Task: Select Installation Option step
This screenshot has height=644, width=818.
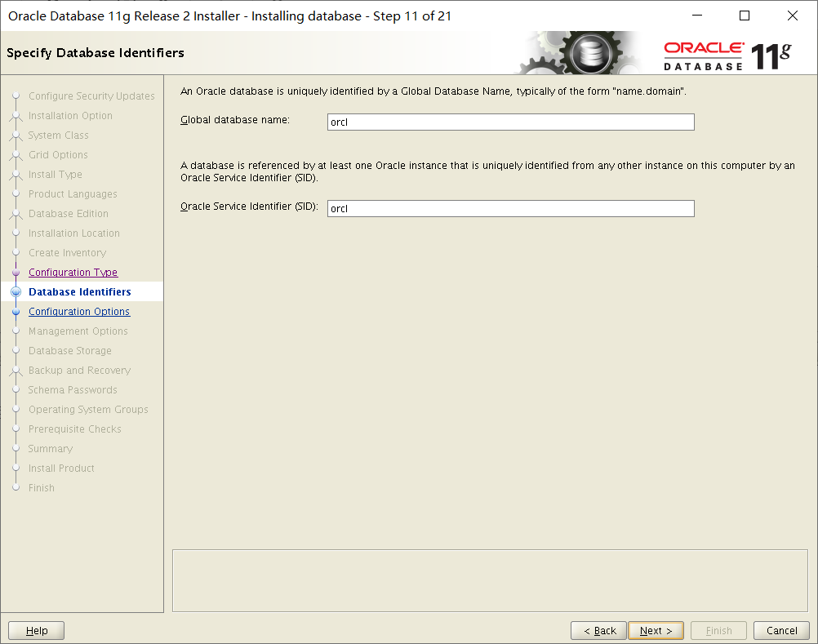Action: pyautogui.click(x=70, y=116)
